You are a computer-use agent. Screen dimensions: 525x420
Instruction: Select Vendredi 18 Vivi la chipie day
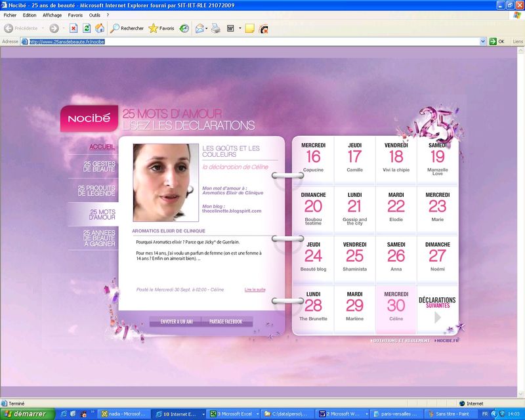click(396, 159)
